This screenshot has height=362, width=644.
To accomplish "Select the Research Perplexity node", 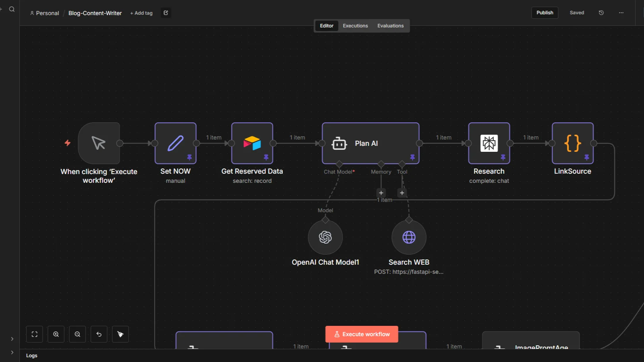I will (x=489, y=143).
